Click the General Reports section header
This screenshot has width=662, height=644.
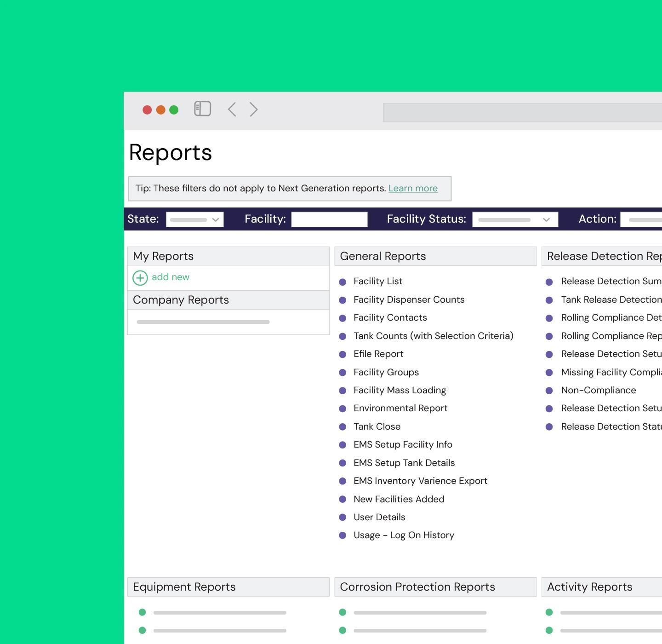435,256
